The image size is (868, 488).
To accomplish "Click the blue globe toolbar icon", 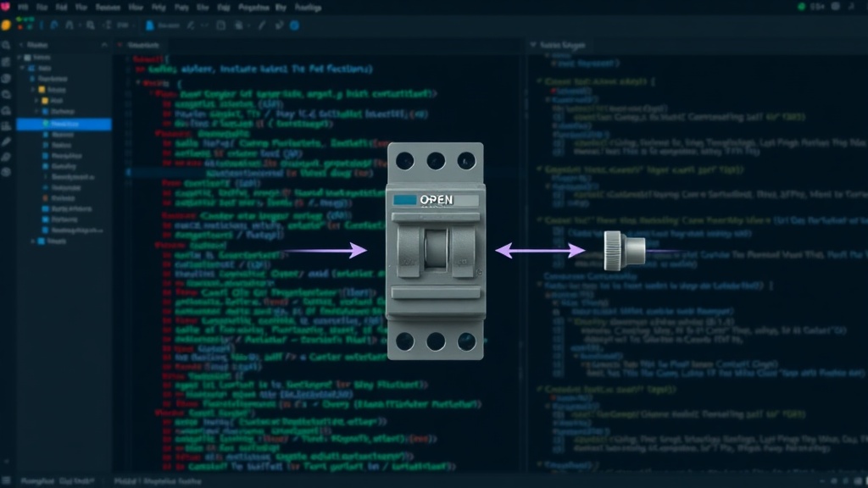I will 294,25.
